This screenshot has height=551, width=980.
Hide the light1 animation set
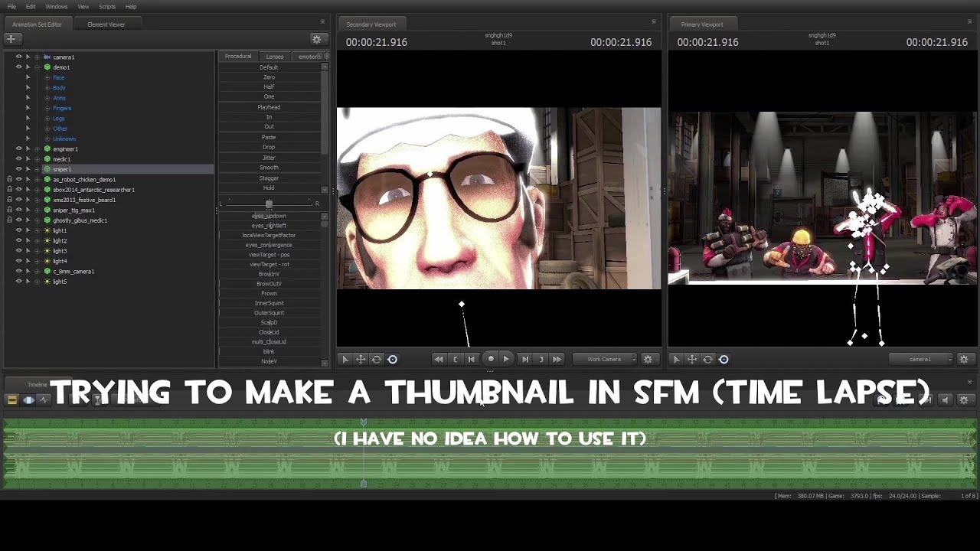(x=18, y=230)
